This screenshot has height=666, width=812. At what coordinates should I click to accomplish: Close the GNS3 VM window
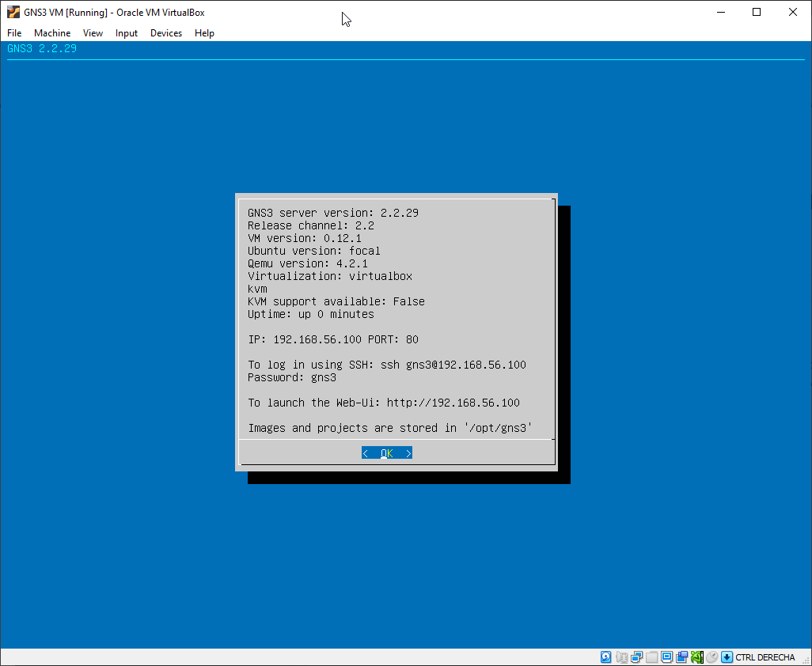tap(793, 12)
